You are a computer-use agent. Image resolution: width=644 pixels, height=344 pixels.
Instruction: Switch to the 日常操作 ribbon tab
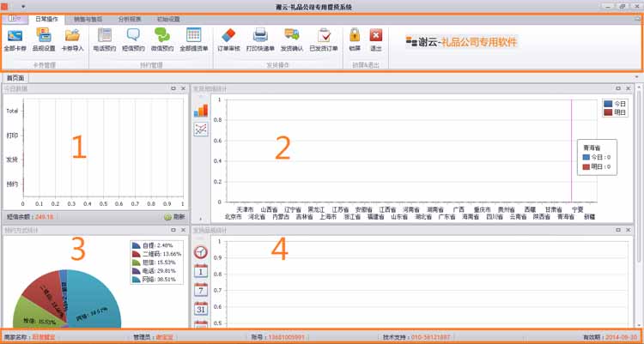click(46, 19)
